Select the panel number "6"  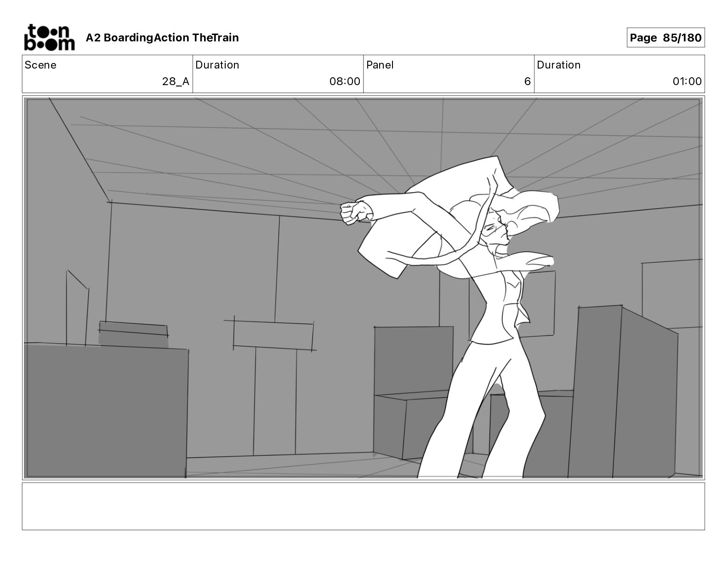tap(528, 81)
